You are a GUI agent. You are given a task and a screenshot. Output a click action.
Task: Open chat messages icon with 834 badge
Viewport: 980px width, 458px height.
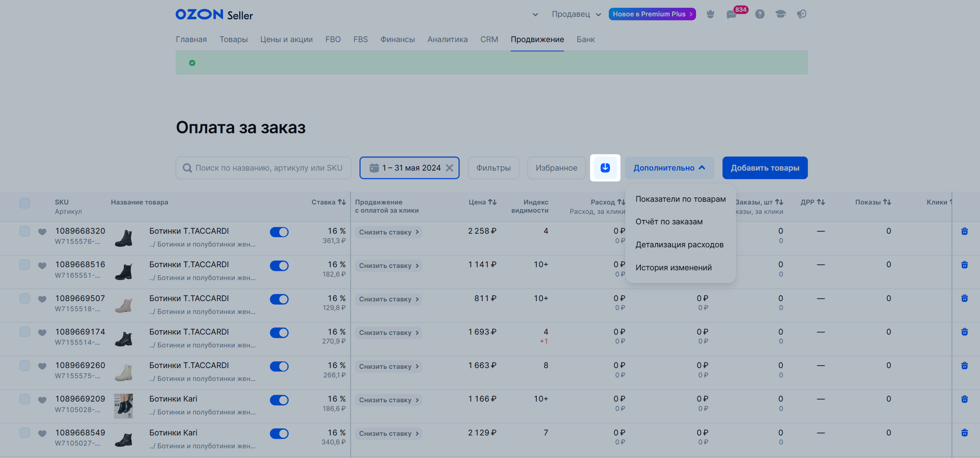coord(731,14)
